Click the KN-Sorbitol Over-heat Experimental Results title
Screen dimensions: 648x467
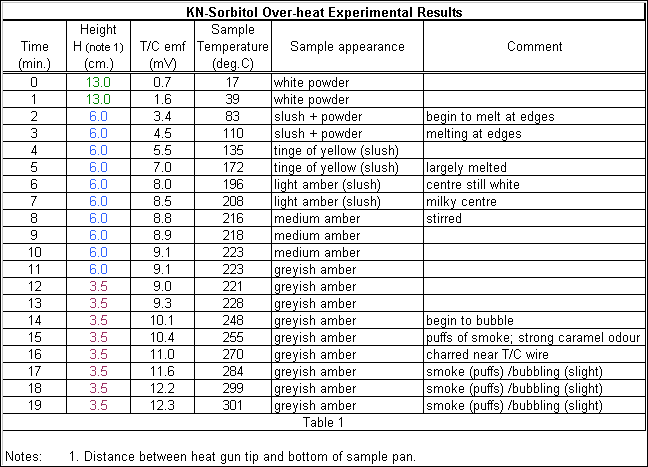[324, 13]
